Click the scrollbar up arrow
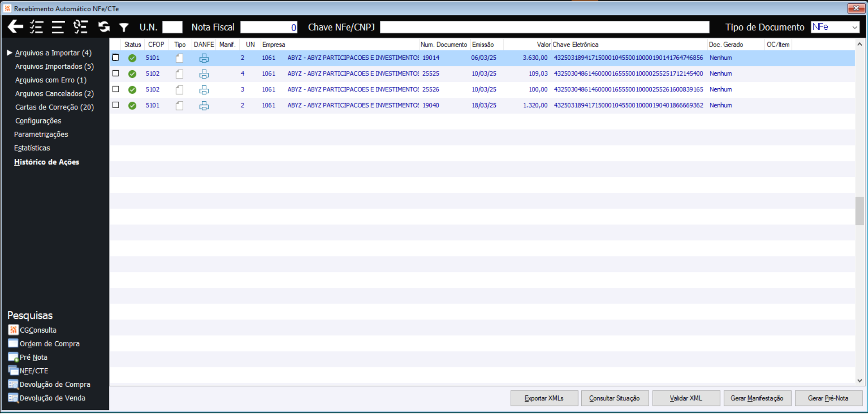 pos(859,44)
